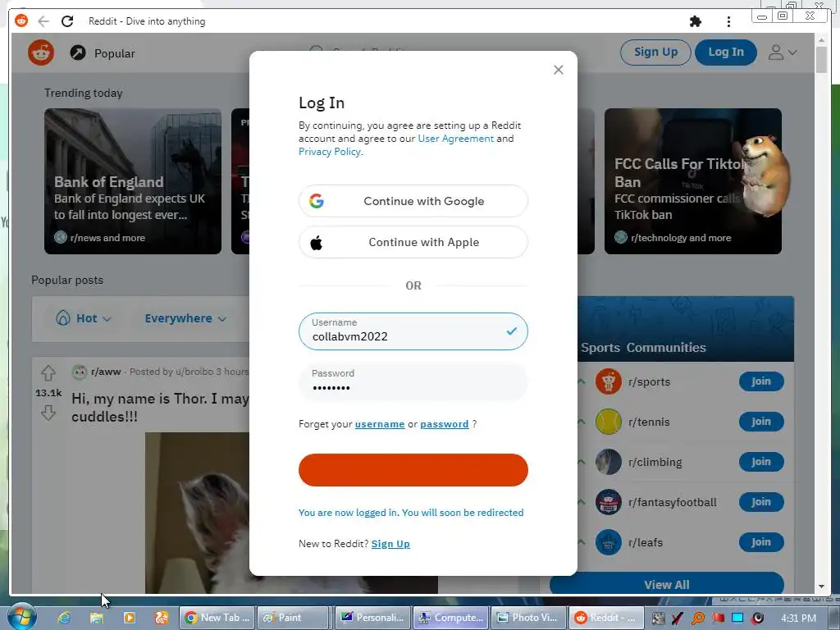Click the r/leafs community icon
Viewport: 840px width, 630px height.
click(608, 542)
